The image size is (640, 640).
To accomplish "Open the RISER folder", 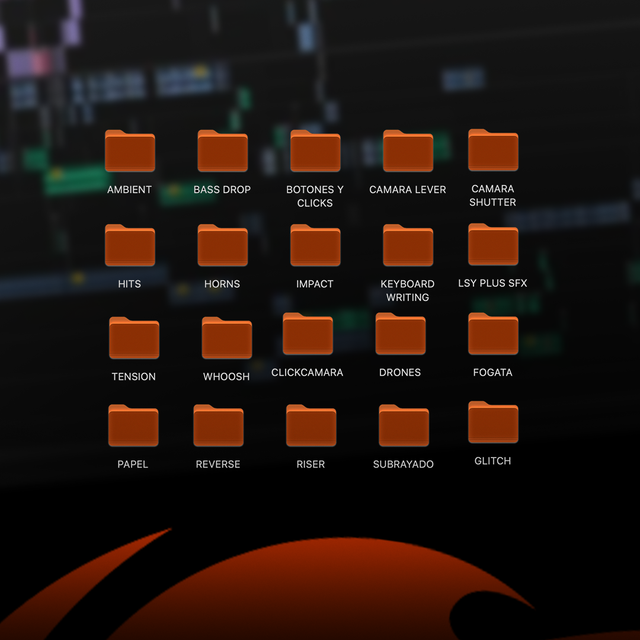I will point(311,427).
